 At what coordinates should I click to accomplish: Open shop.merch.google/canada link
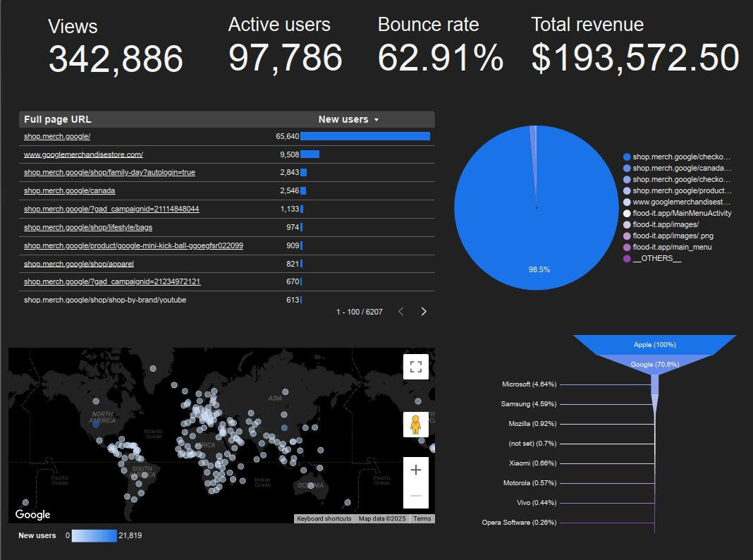70,190
